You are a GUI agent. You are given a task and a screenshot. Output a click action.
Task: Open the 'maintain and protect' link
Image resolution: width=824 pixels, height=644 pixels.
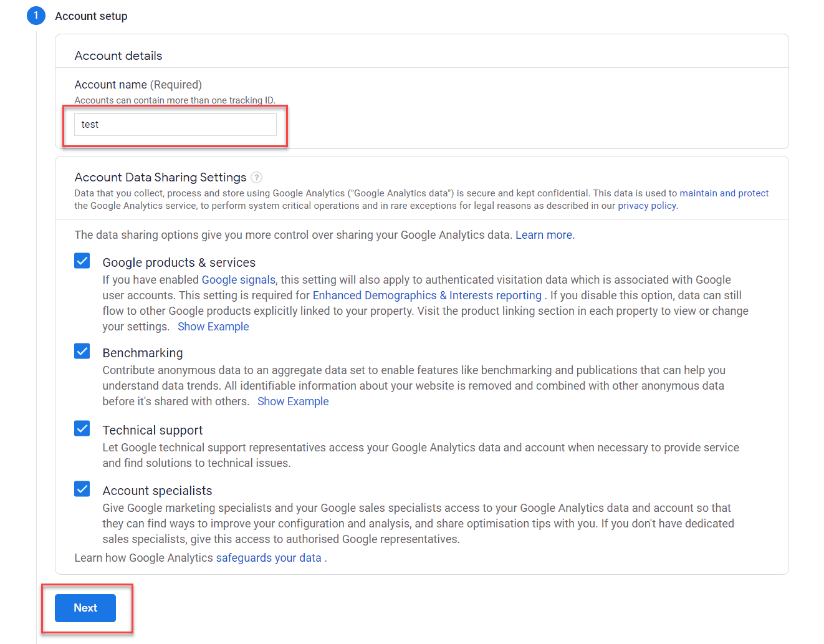[724, 193]
